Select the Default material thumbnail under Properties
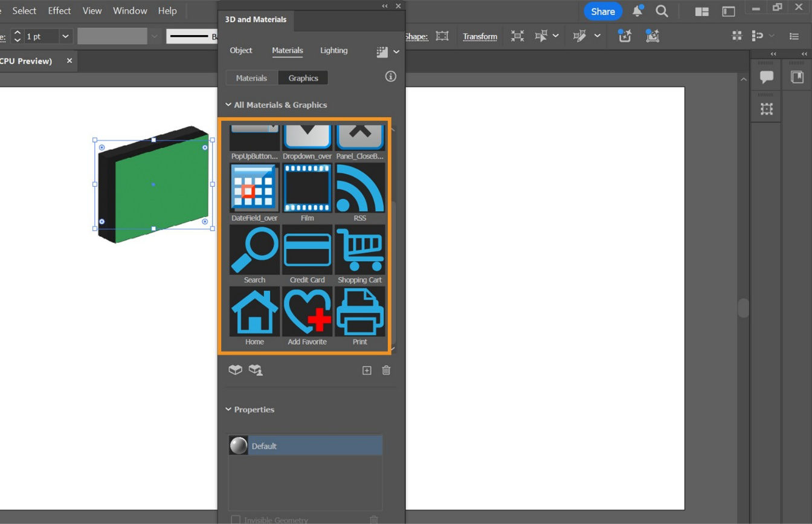This screenshot has width=812, height=524. point(238,445)
